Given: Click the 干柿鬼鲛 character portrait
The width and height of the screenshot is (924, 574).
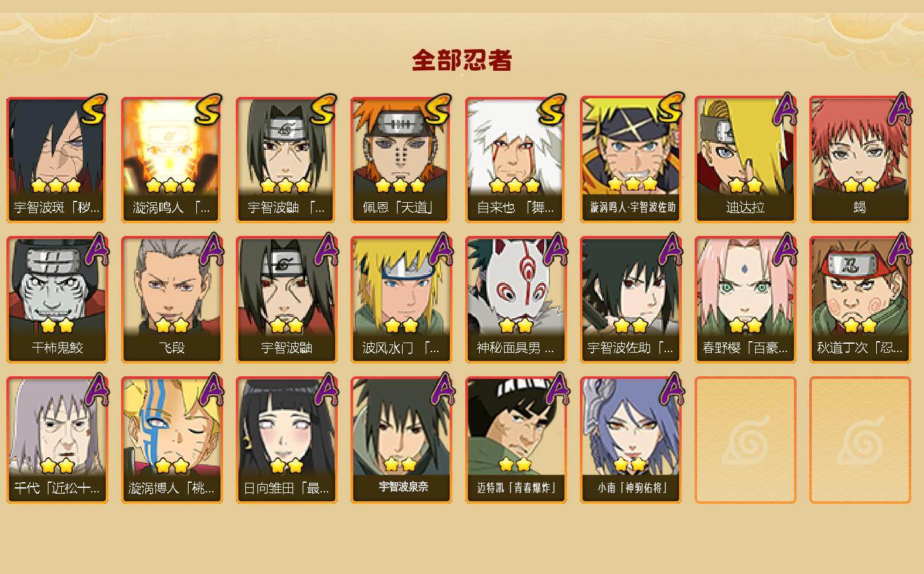Looking at the screenshot, I should click(x=57, y=300).
